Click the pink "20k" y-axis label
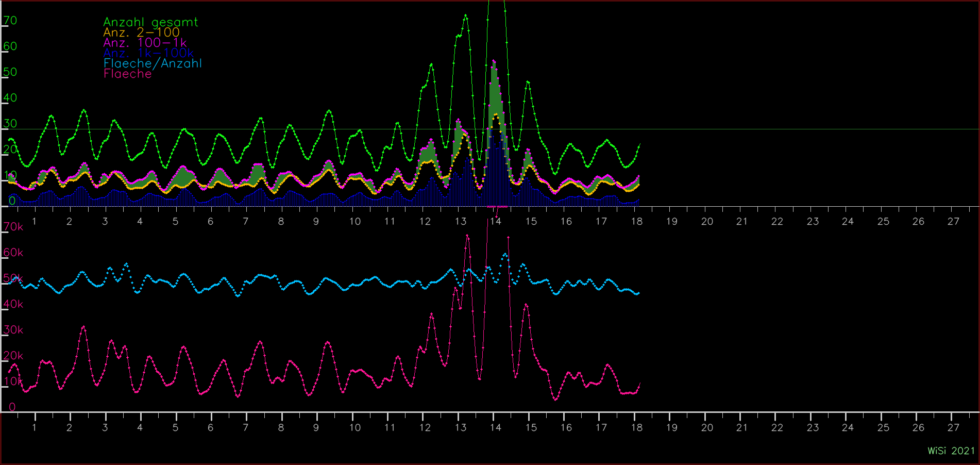 coord(13,356)
